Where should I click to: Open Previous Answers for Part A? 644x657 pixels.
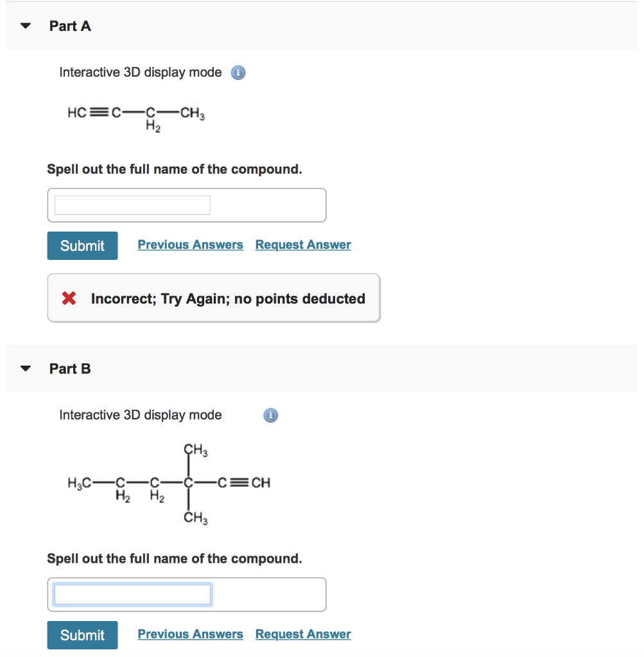pos(190,244)
